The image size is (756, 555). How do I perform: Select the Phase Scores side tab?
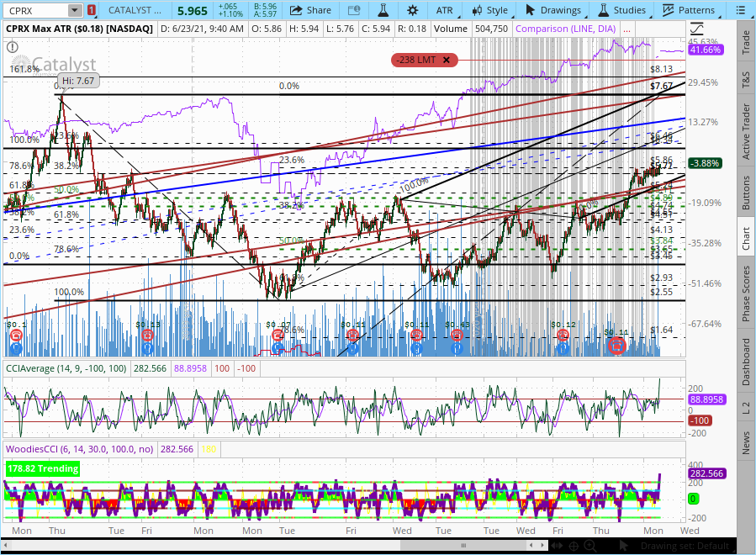click(x=745, y=293)
